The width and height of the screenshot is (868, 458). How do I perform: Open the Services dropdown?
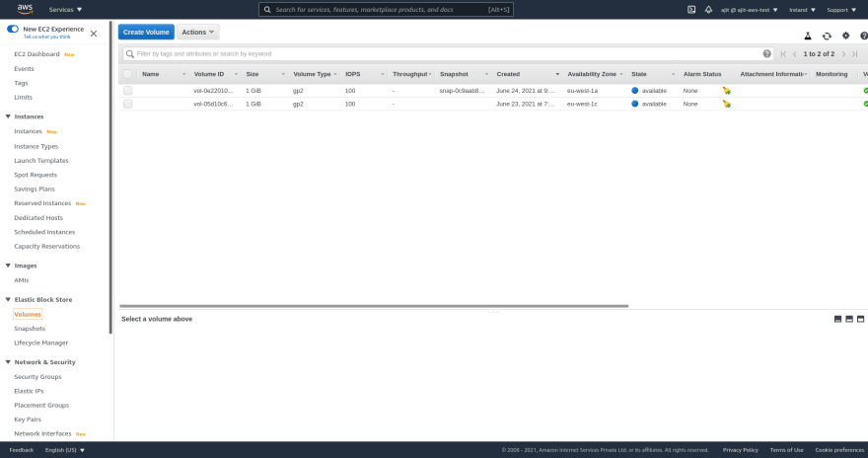coord(65,10)
